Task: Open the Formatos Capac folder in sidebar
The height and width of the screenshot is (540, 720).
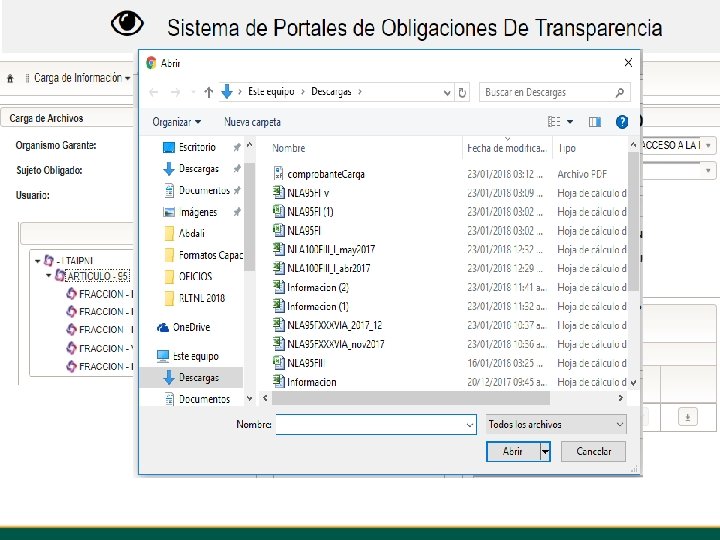Action: coord(211,255)
